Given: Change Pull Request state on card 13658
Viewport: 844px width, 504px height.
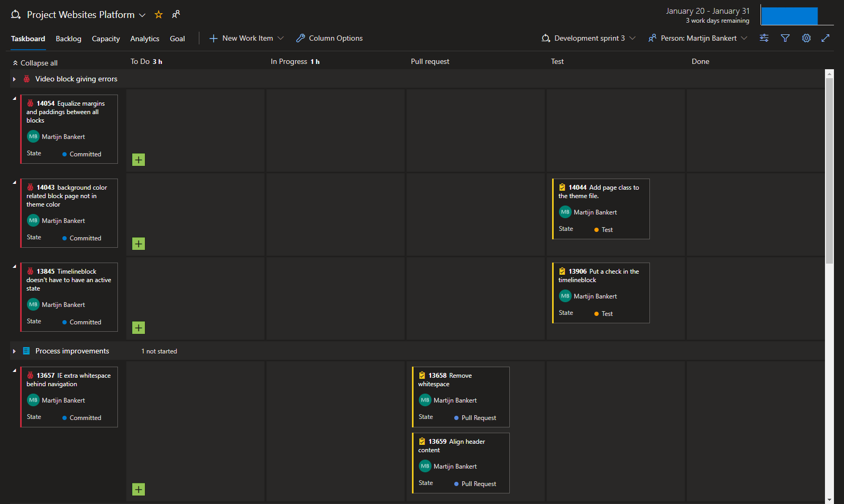Looking at the screenshot, I should 475,418.
